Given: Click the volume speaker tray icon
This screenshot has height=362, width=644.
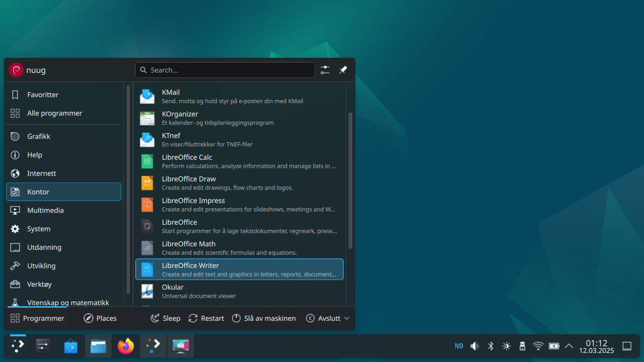Looking at the screenshot, I should pos(474,346).
